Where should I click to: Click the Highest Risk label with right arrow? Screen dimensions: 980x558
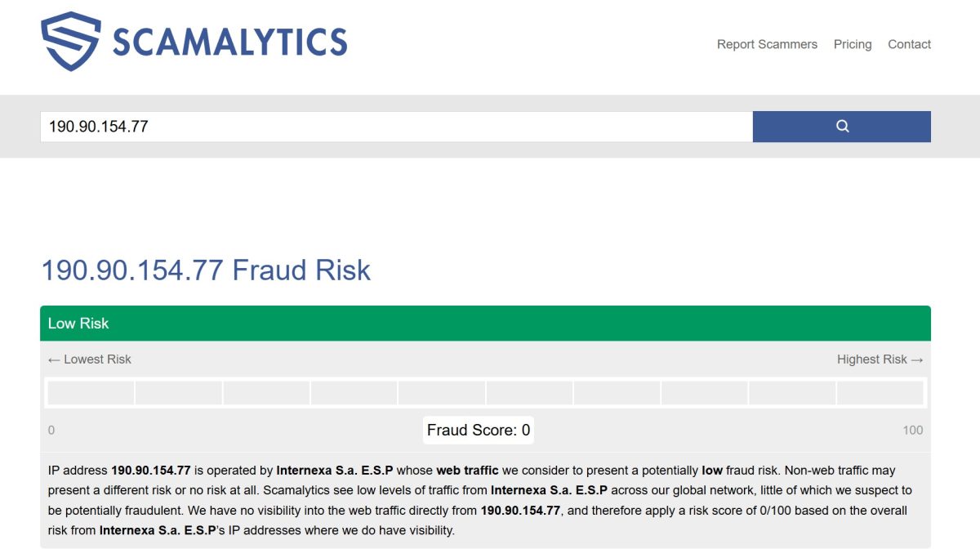pos(880,359)
